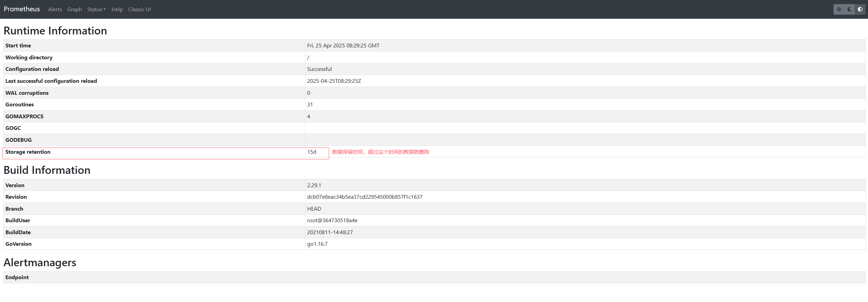Click the GOMAXPROCS value '4'
Screen dimensions: 868x302
tap(309, 117)
